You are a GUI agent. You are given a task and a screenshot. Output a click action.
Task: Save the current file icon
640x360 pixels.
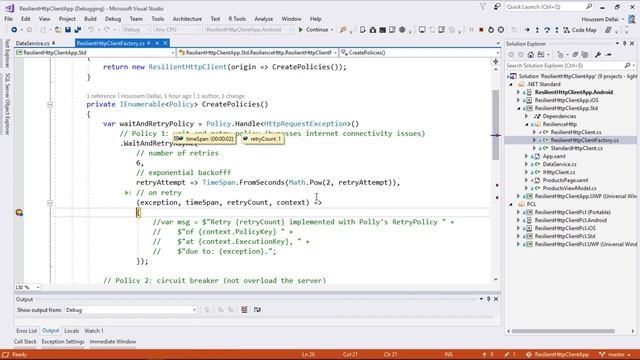pos(68,30)
